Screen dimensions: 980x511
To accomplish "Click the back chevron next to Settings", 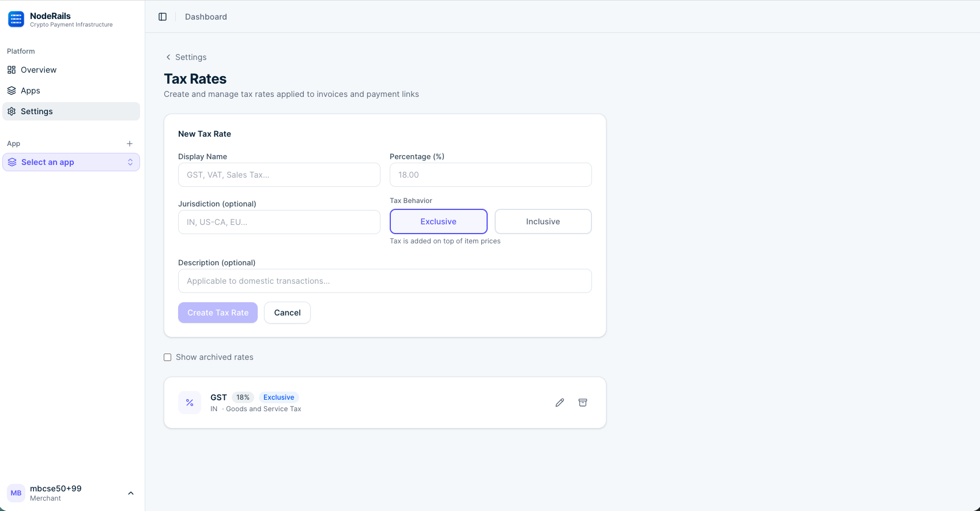I will coord(168,57).
